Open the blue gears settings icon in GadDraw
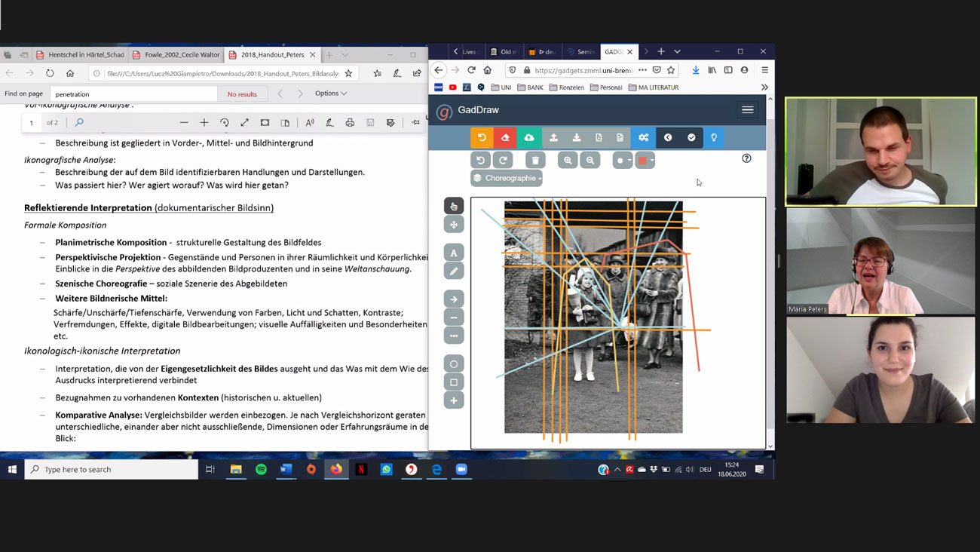 tap(643, 137)
